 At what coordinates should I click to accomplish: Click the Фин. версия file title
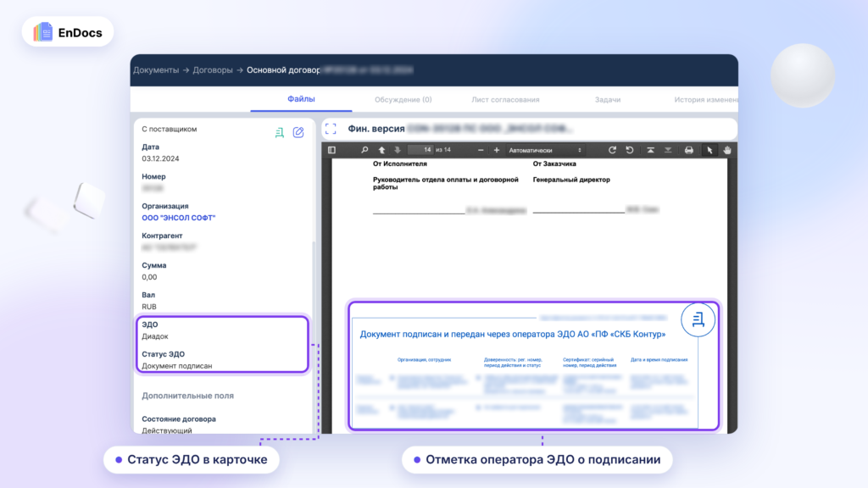376,129
